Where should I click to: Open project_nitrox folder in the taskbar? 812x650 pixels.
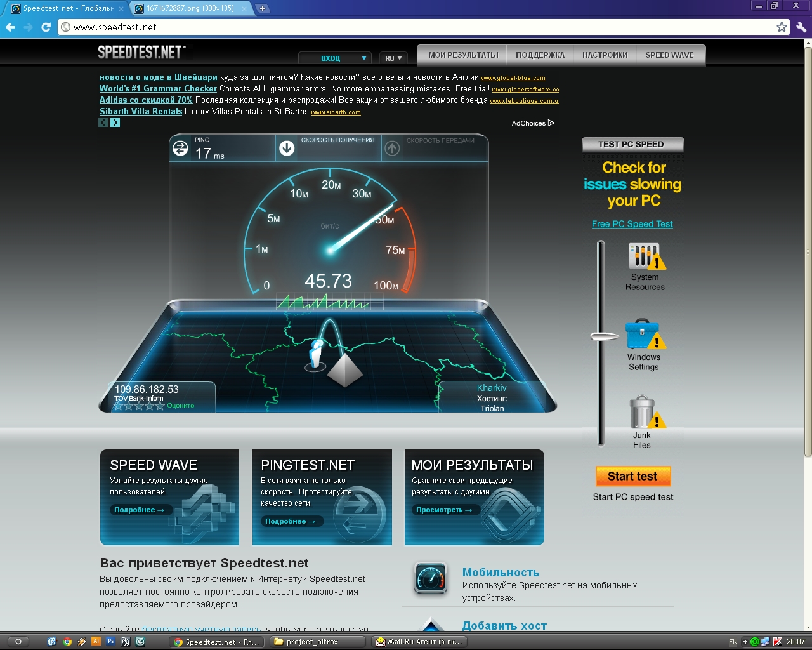point(318,642)
